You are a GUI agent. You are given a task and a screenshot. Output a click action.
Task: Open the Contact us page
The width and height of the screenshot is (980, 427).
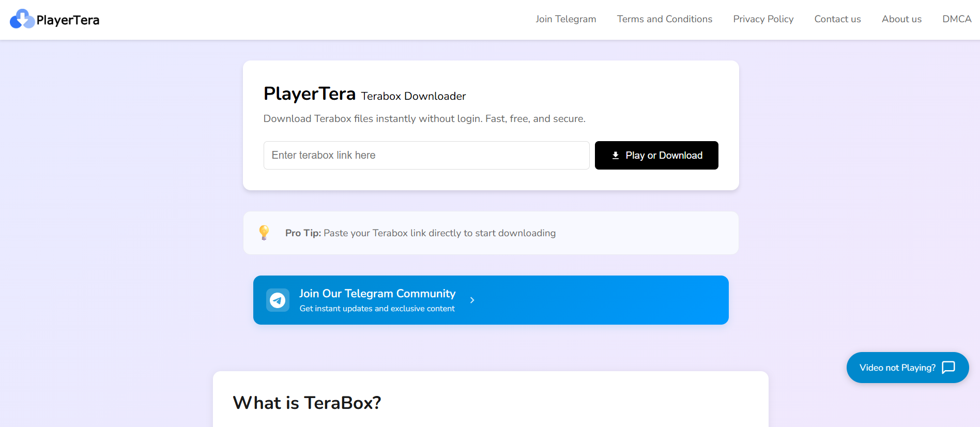point(838,19)
